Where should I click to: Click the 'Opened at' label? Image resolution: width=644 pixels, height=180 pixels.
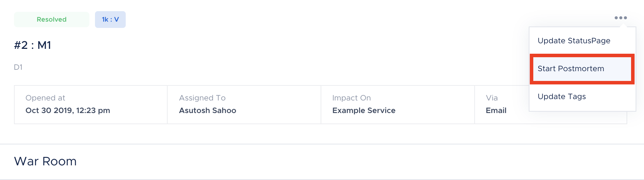point(45,98)
